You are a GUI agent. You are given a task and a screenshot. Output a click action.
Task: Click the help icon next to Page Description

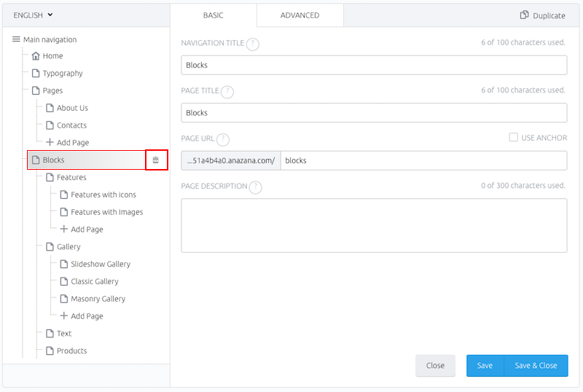point(256,187)
